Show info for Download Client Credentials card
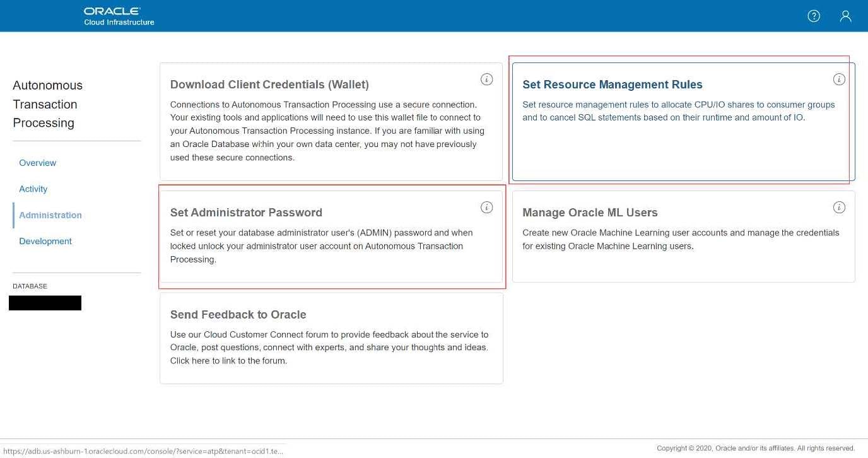Screen dimensions: 868x458 (x=486, y=79)
